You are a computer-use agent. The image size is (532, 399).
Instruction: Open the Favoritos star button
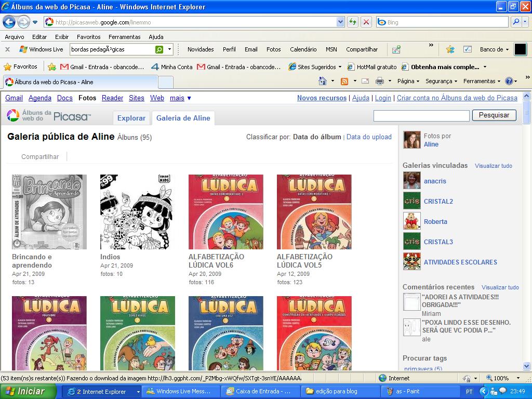pos(20,67)
